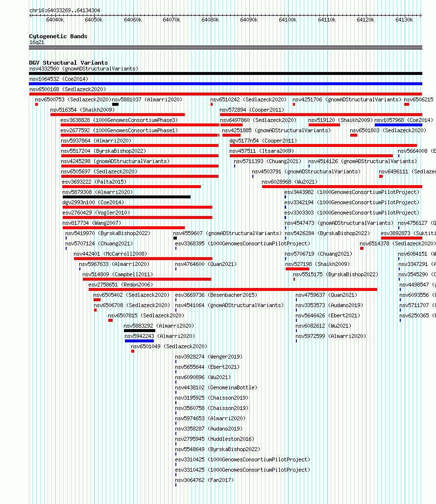
Task: Click the nsv3353573 (Audano2019) label
Action: pos(329,305)
